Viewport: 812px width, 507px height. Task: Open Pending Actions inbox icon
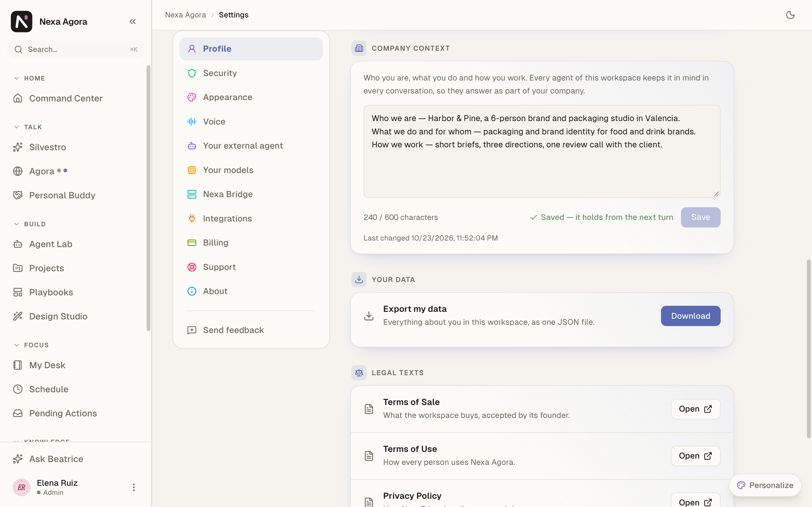(18, 413)
